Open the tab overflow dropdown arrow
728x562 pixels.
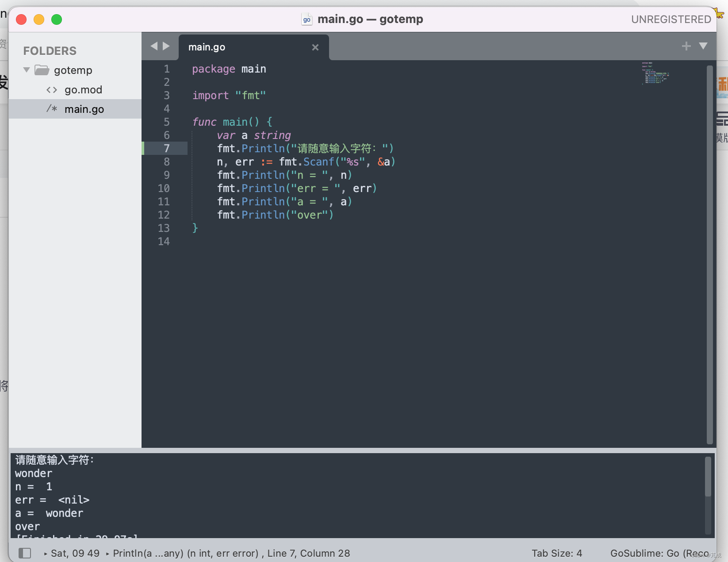click(x=703, y=46)
